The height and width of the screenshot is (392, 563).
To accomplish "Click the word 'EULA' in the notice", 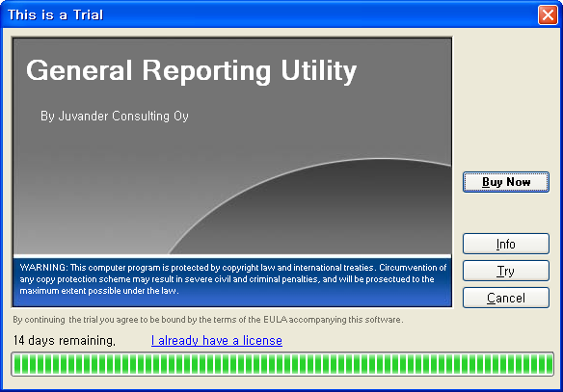I will [276, 320].
